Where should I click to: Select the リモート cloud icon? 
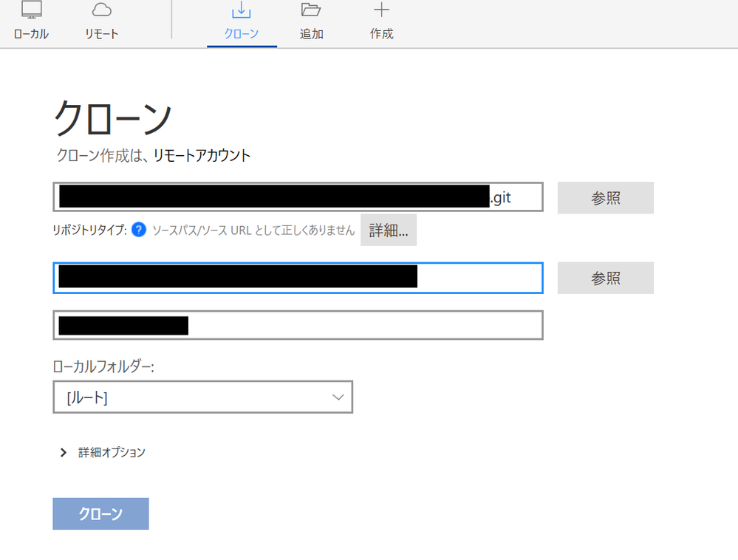pos(100,10)
